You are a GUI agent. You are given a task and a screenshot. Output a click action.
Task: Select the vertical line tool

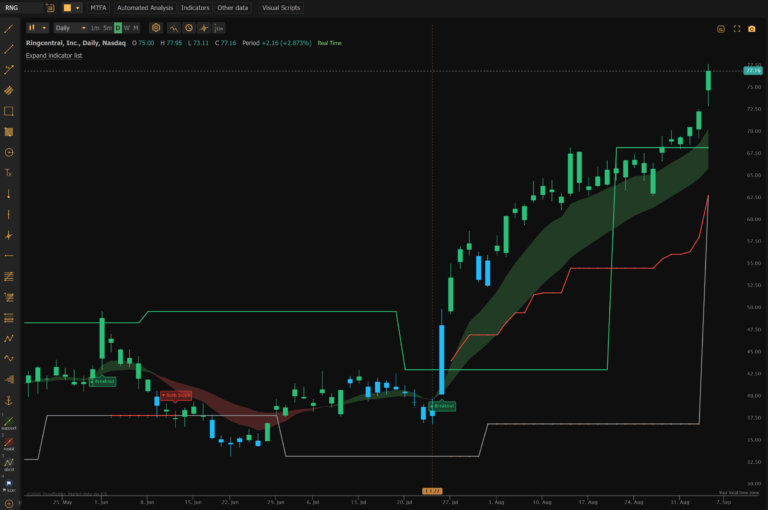[x=8, y=215]
